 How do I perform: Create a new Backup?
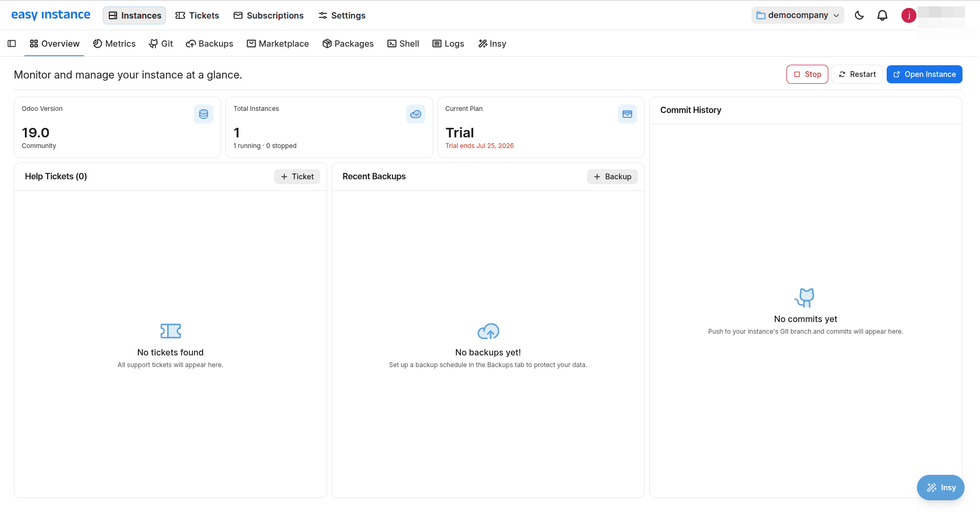pos(612,177)
